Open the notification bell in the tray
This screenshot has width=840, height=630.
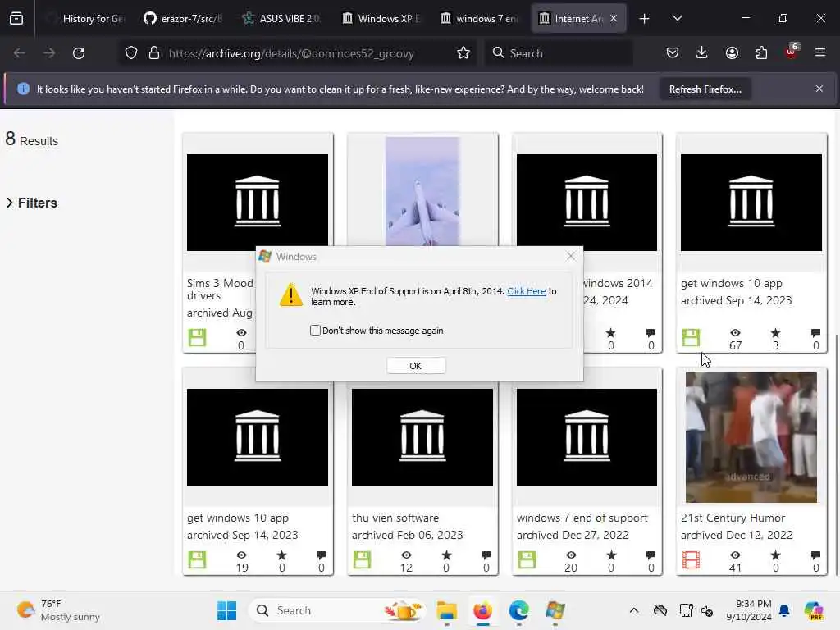point(784,610)
